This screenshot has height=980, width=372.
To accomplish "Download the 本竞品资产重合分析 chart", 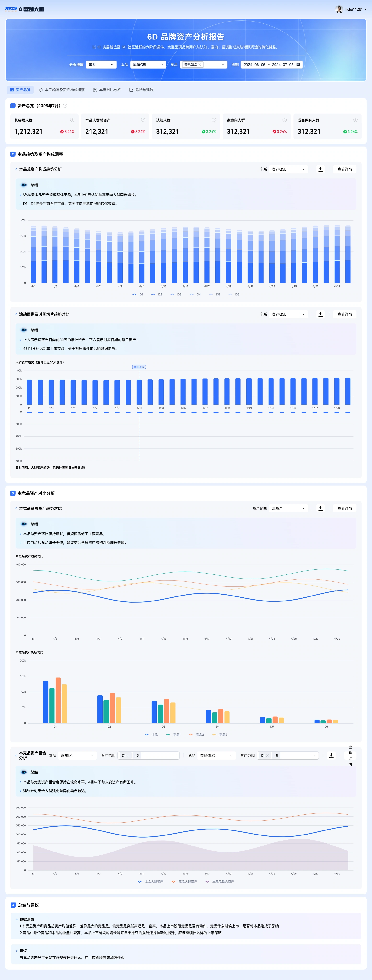I will click(331, 756).
